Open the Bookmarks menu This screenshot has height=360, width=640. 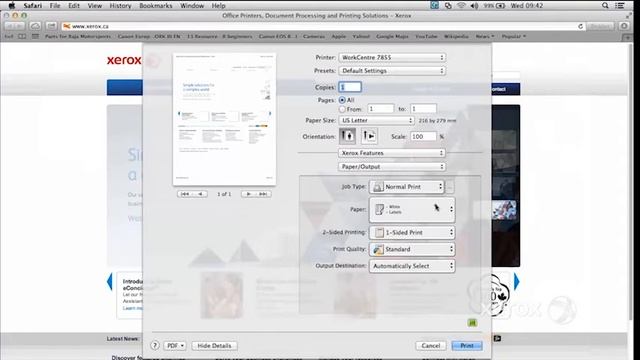(x=156, y=6)
